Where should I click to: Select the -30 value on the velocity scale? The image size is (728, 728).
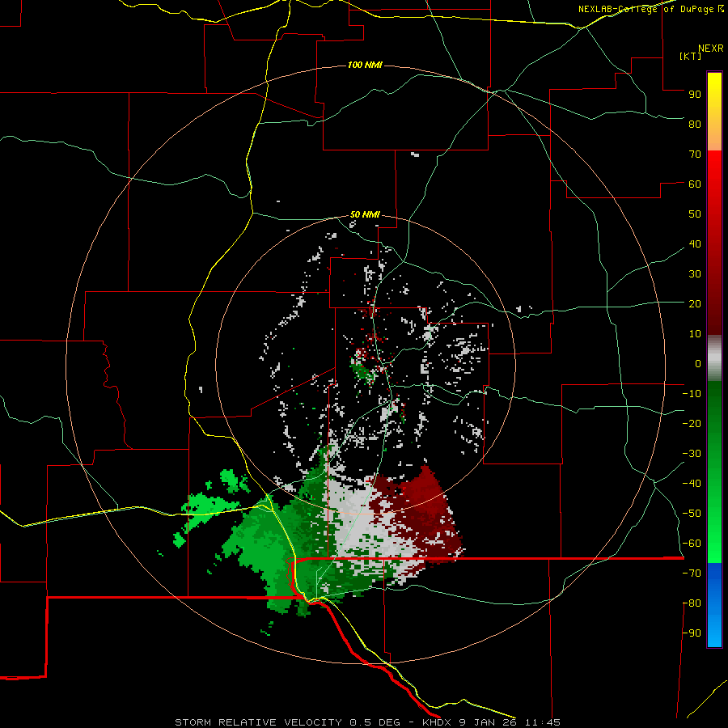(692, 454)
